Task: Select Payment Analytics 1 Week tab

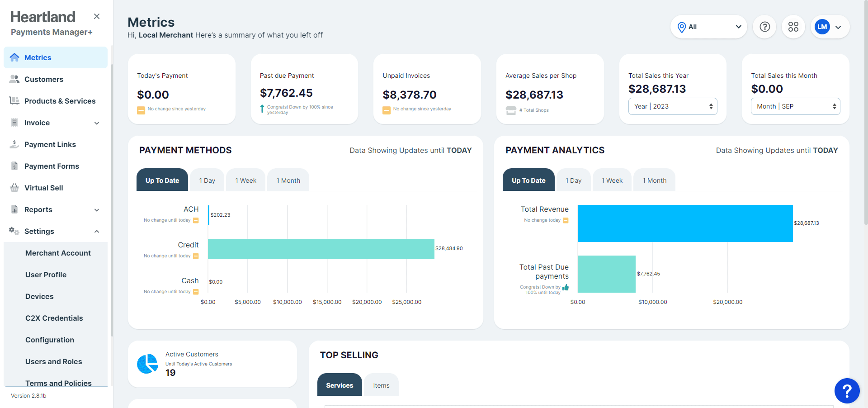Action: click(x=612, y=180)
